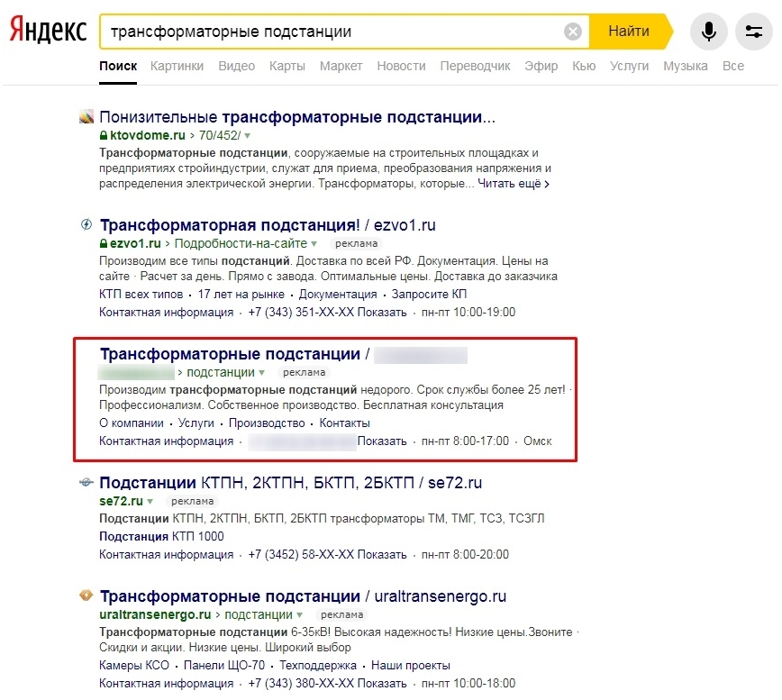Open the Все services tab
Image resolution: width=782 pixels, height=700 pixels.
coord(732,66)
